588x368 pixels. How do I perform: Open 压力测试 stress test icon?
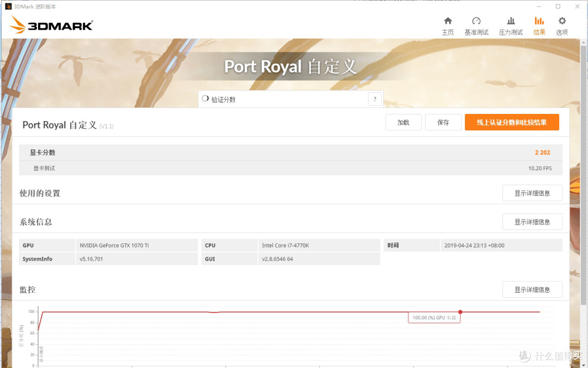coord(511,21)
